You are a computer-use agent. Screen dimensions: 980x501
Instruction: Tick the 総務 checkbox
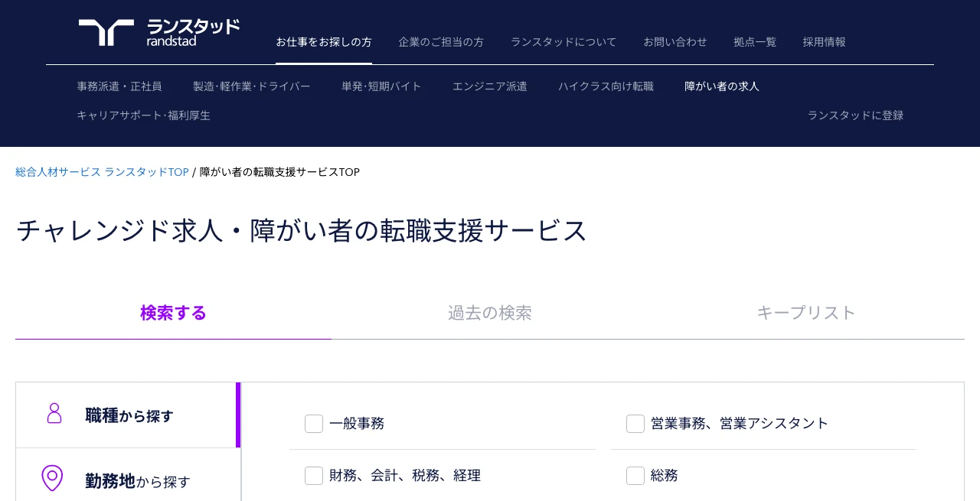[x=635, y=476]
